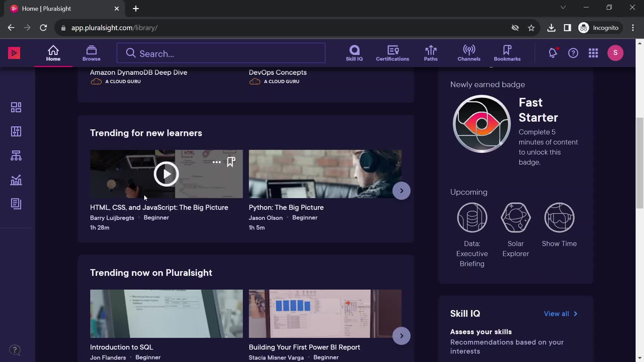Open Python: The Big Picture title link
The height and width of the screenshot is (362, 644).
click(286, 207)
